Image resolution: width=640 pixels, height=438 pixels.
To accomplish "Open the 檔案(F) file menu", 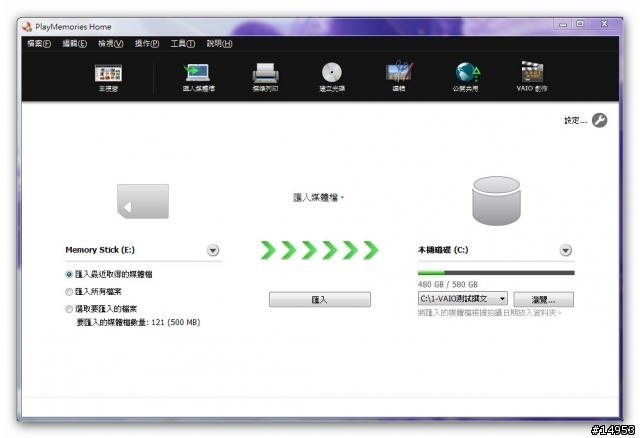I will pyautogui.click(x=39, y=43).
